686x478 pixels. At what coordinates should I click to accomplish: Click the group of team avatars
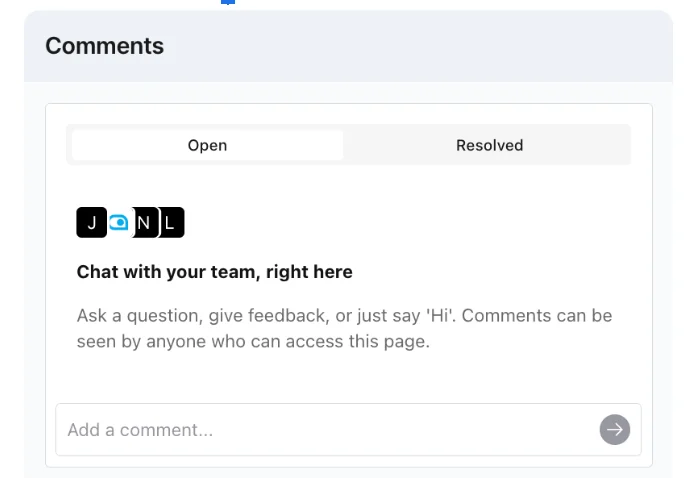(x=131, y=223)
